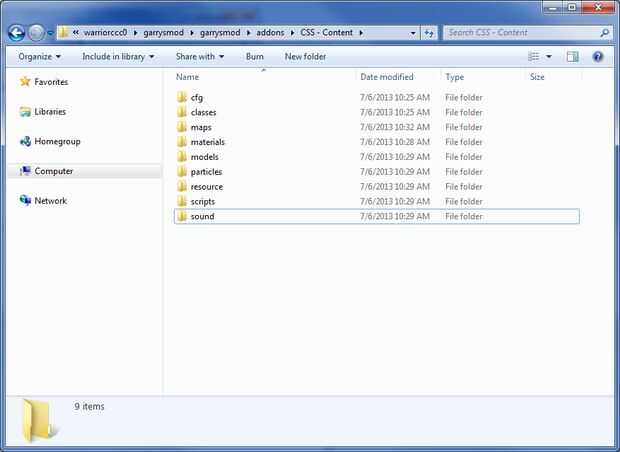
Task: Navigate to warriorccc0 in breadcrumb
Action: click(x=105, y=32)
